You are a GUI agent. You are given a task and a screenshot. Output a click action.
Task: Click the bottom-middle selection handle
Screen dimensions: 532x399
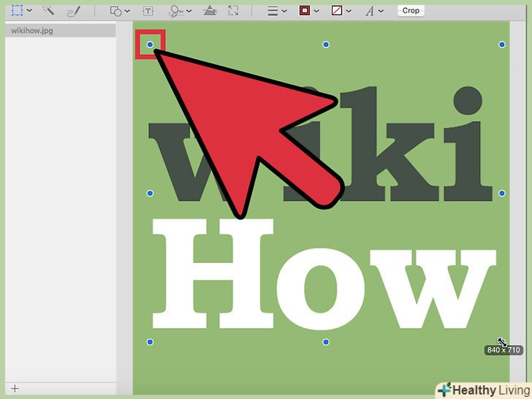326,342
